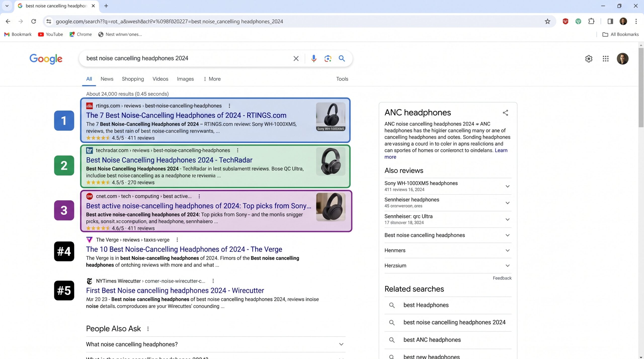Open options menu for the RTINGS result
Viewport: 644px width, 359px height.
229,106
